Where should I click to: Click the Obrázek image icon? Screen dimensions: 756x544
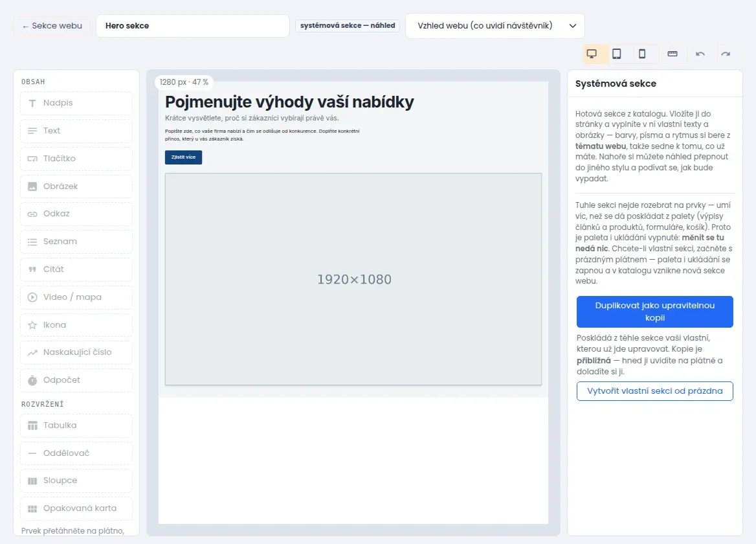point(32,187)
